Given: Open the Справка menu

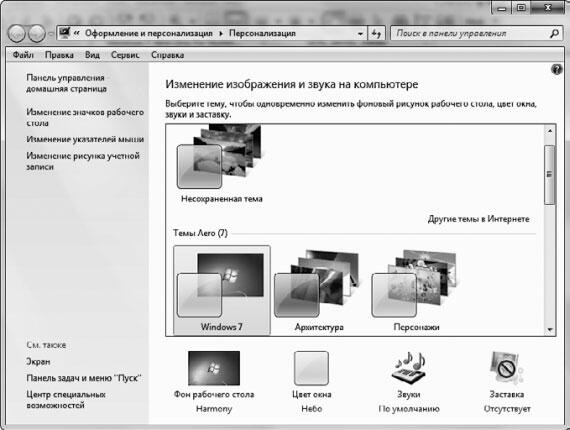Looking at the screenshot, I should tap(168, 55).
